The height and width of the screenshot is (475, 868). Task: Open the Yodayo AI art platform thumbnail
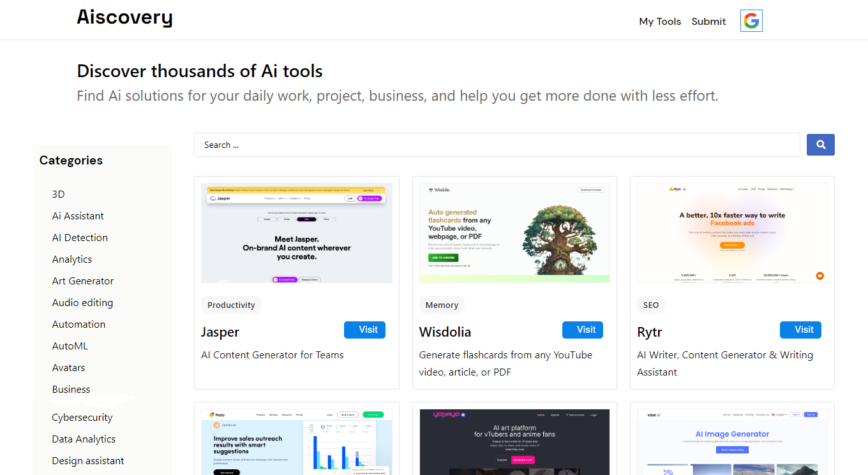coord(514,442)
